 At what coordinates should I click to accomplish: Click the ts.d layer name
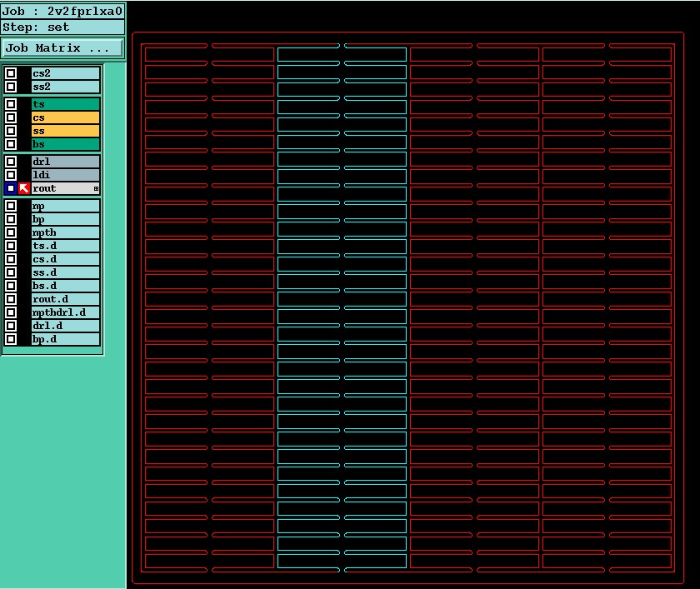pyautogui.click(x=66, y=246)
